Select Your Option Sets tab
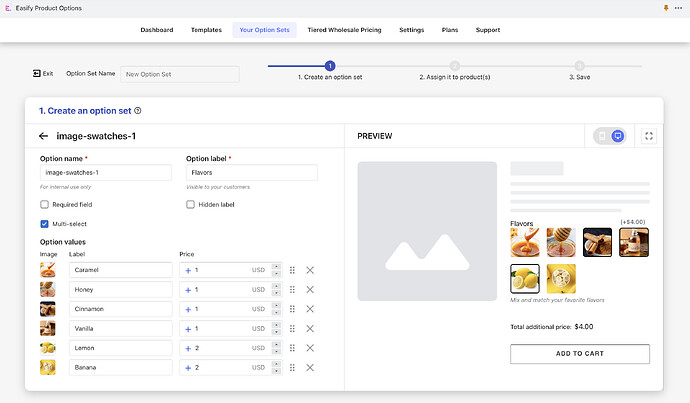 (x=264, y=30)
